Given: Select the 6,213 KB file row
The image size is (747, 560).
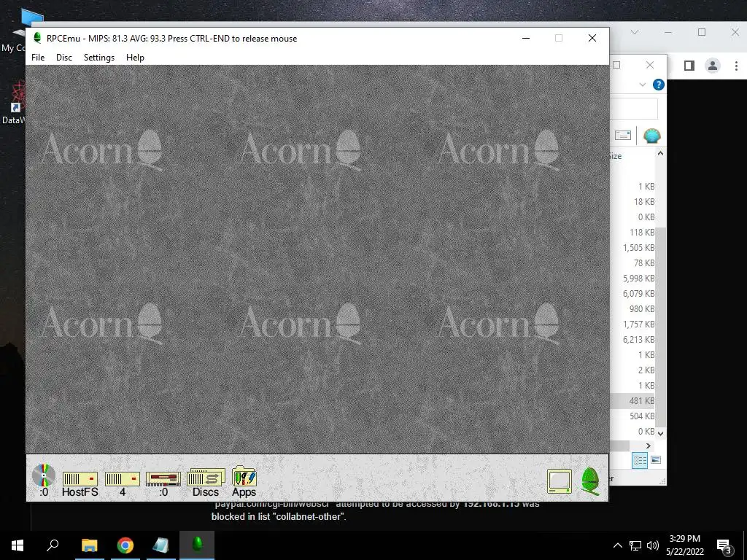Looking at the screenshot, I should [x=632, y=340].
